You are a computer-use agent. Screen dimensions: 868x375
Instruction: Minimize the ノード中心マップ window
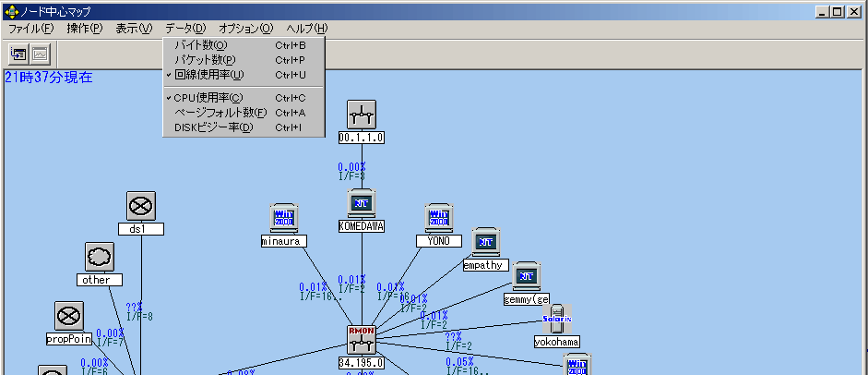click(x=823, y=12)
